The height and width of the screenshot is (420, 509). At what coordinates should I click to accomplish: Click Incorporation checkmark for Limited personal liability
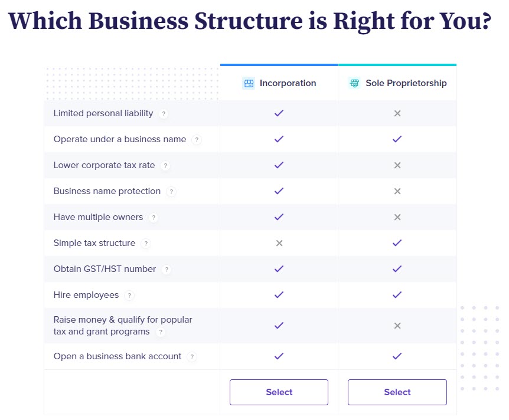(279, 113)
